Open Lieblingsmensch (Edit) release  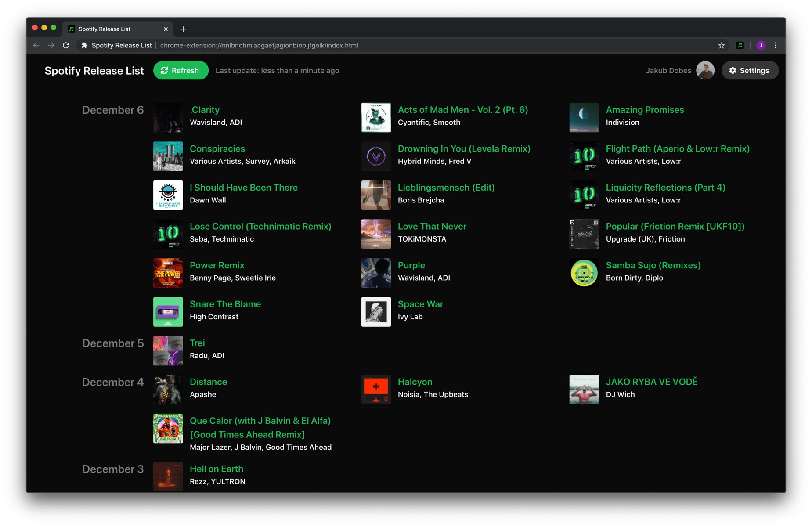[x=446, y=188]
